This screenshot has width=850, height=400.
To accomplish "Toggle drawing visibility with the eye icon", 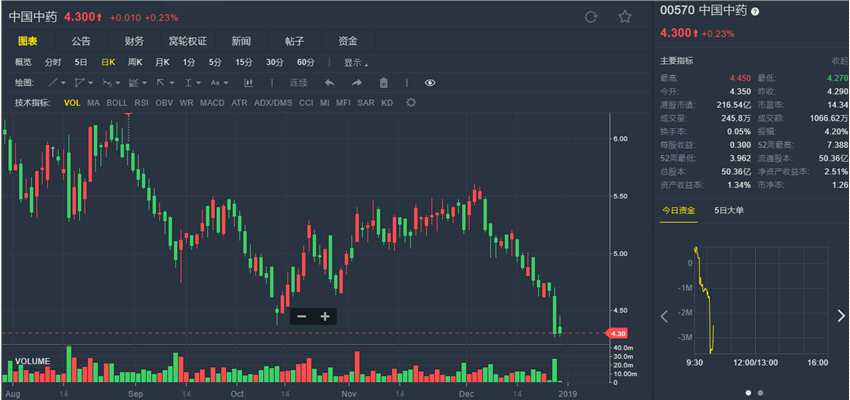I will pyautogui.click(x=430, y=83).
